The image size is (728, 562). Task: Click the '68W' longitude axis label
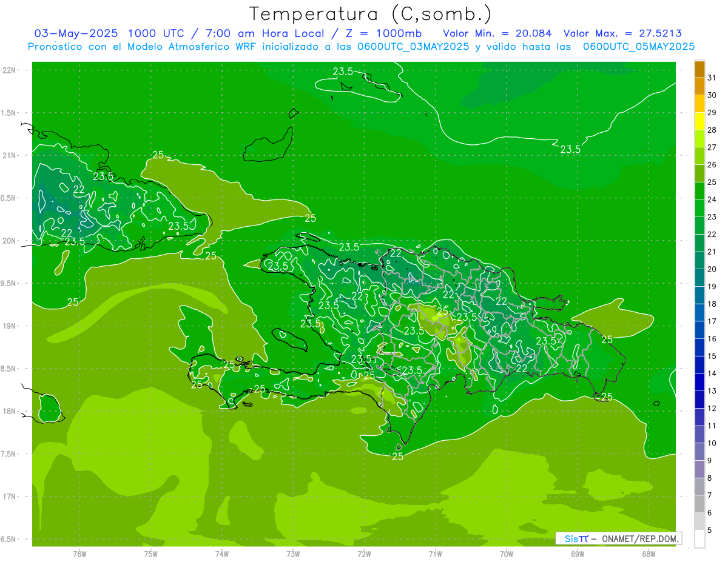pos(649,554)
